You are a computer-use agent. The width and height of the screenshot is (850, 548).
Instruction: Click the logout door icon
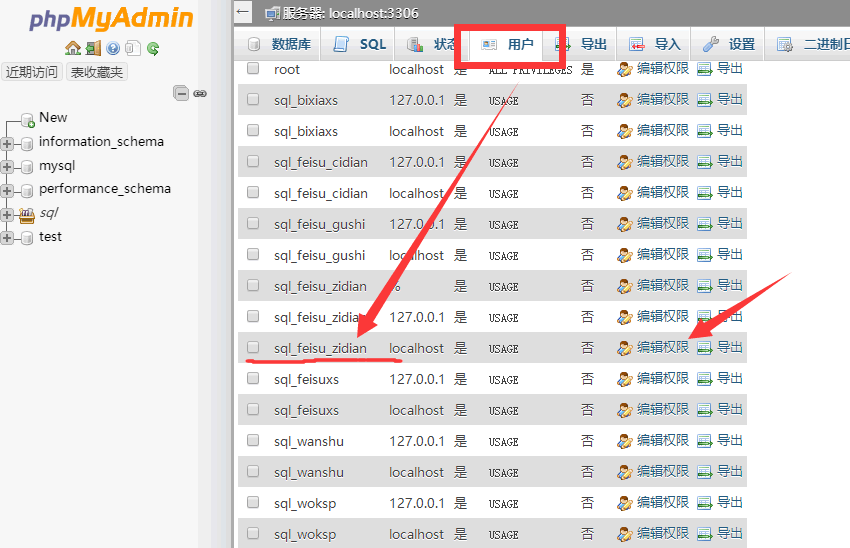pyautogui.click(x=93, y=48)
